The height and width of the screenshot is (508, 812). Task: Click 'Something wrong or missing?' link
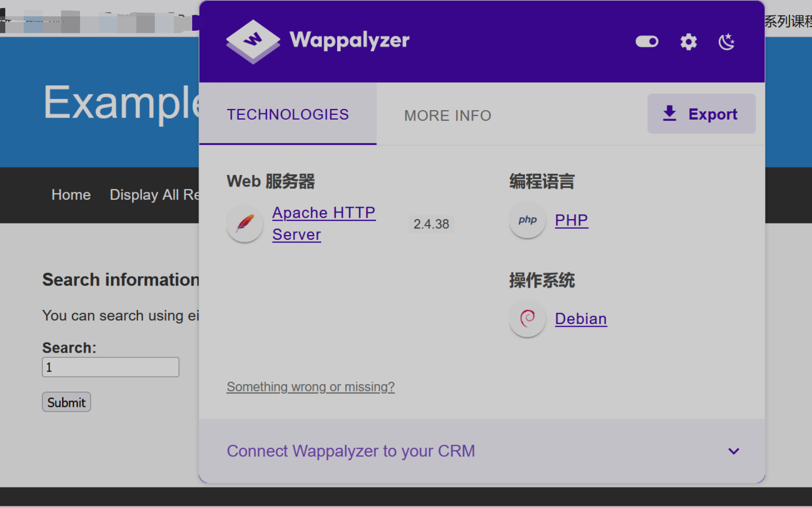pyautogui.click(x=310, y=387)
